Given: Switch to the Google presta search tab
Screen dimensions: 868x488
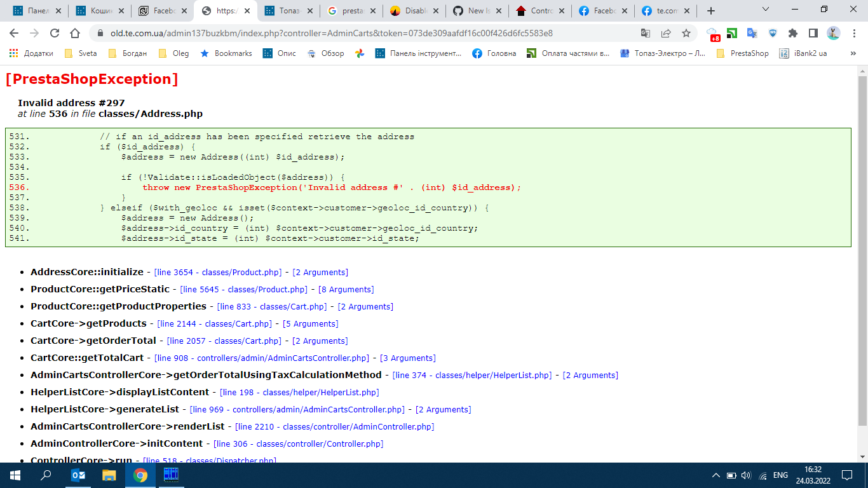Looking at the screenshot, I should 351,11.
